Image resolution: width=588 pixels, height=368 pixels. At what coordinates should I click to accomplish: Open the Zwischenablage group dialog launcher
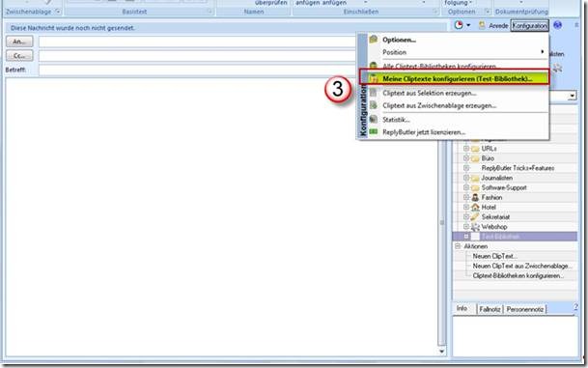point(58,12)
